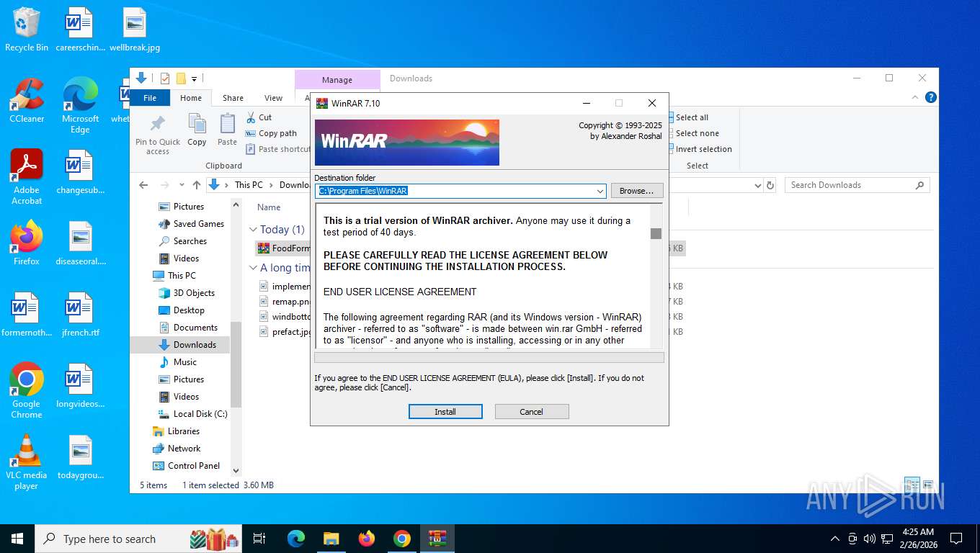
Task: Select This PC in navigation pane
Action: pos(174,276)
